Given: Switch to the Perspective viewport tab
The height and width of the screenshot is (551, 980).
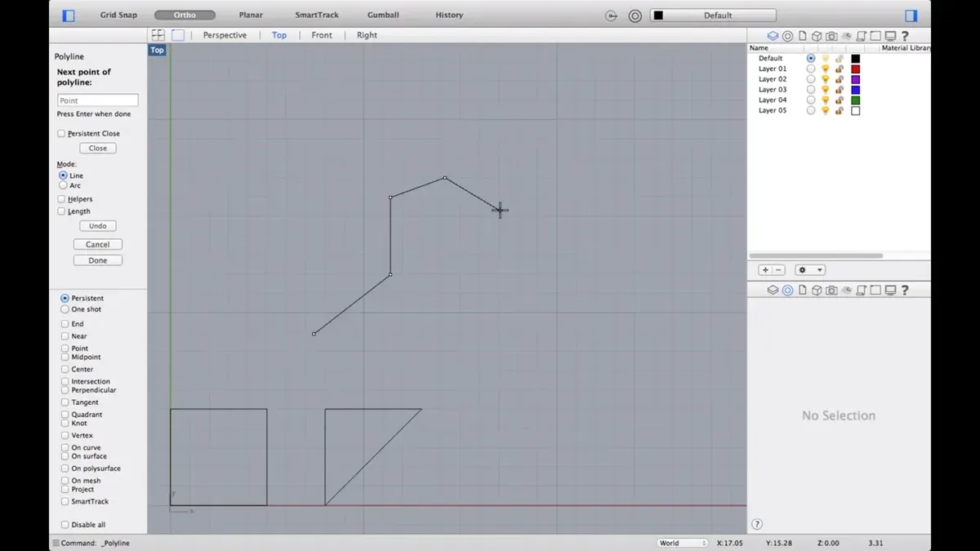Looking at the screenshot, I should 225,35.
